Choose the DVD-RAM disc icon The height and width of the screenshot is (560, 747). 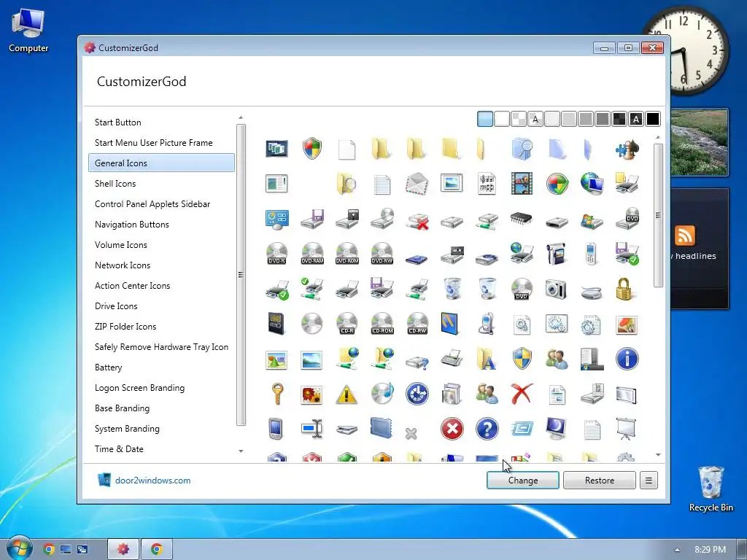pos(312,254)
